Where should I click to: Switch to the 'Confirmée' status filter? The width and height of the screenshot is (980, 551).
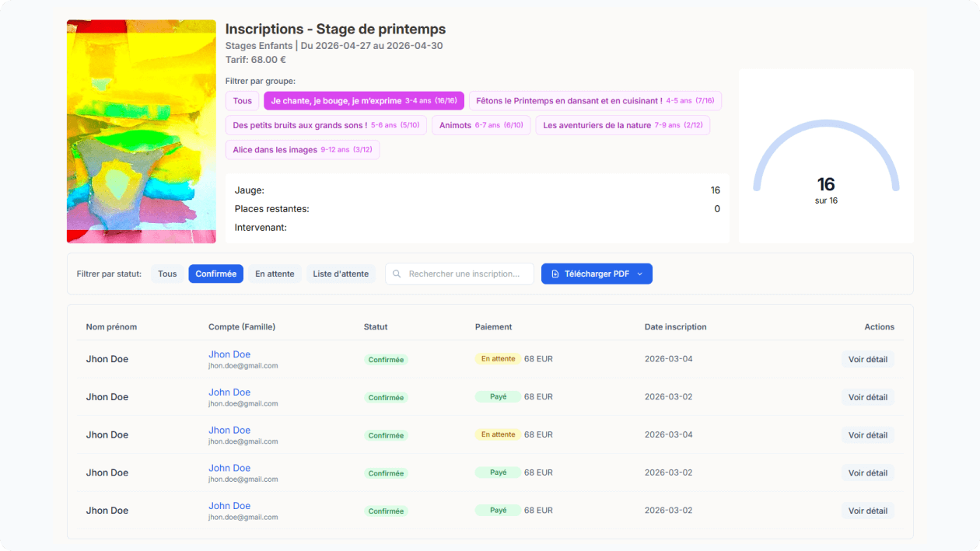[215, 274]
